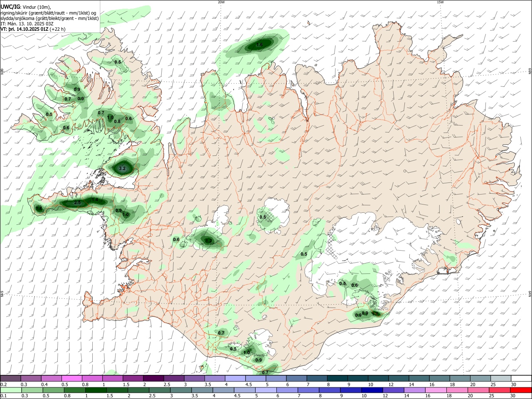Click the 'rigning/skúrir' legend description line

tap(48, 13)
